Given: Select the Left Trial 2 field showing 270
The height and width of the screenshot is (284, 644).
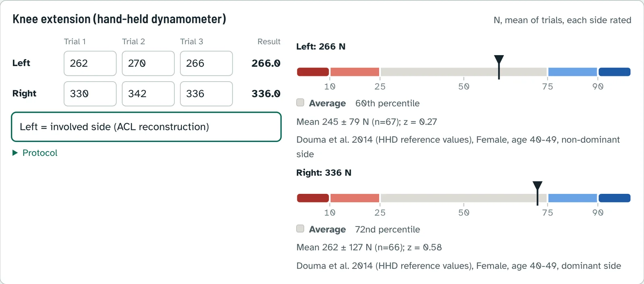Looking at the screenshot, I should click(148, 63).
